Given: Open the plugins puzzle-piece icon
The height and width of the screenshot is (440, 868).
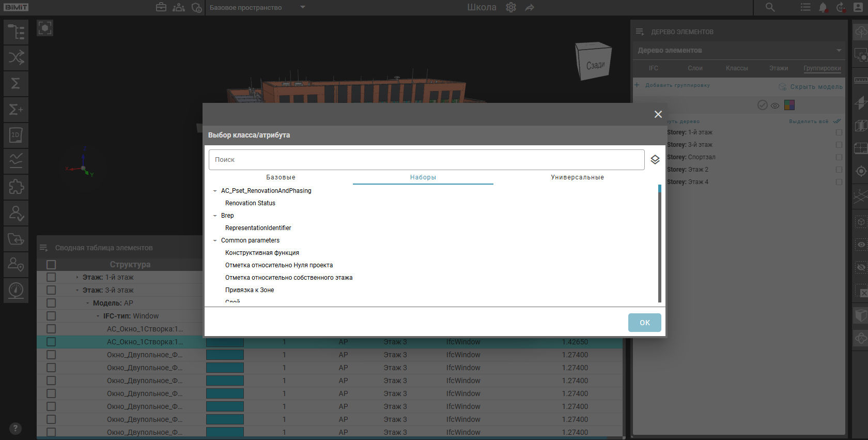Looking at the screenshot, I should point(16,187).
